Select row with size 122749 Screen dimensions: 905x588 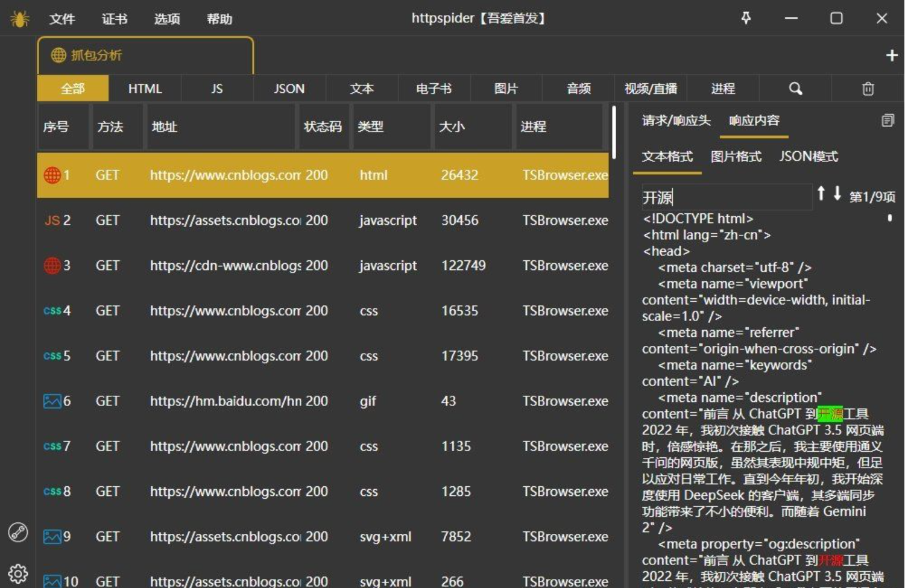pos(323,266)
